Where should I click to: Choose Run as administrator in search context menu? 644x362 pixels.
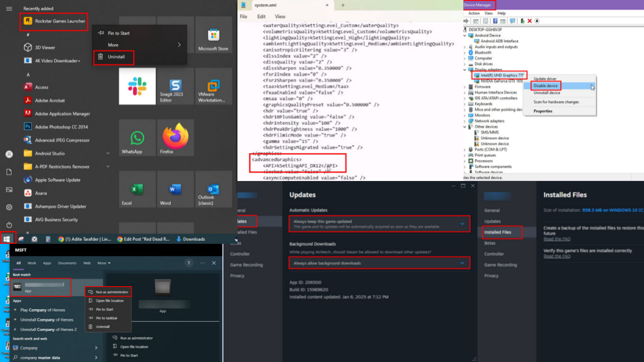click(x=108, y=292)
